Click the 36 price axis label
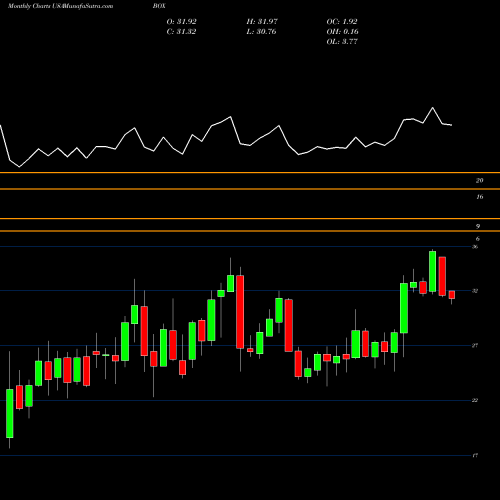500x500 pixels. tap(475, 247)
